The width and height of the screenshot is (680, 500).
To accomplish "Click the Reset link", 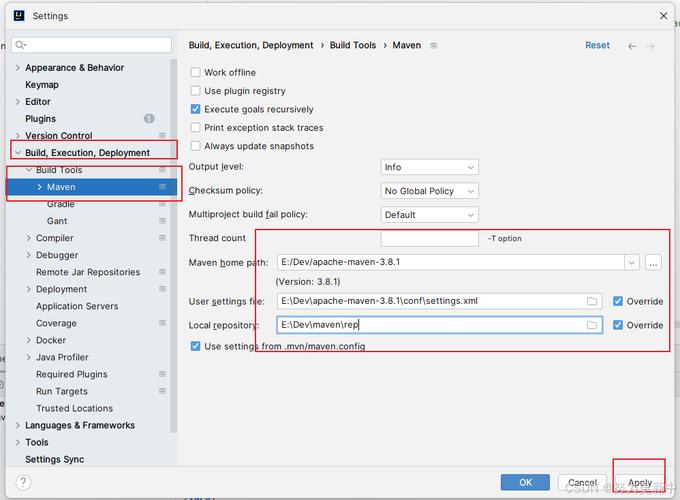I will (597, 46).
